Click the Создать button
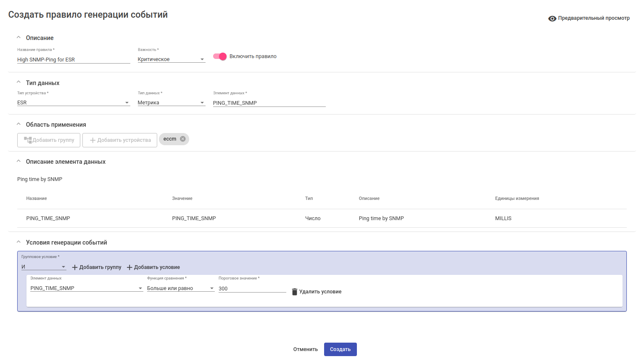The image size is (644, 362). [340, 349]
